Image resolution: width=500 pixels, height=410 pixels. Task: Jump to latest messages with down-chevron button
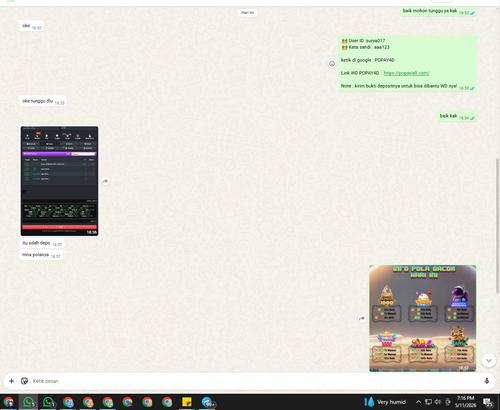(x=489, y=360)
